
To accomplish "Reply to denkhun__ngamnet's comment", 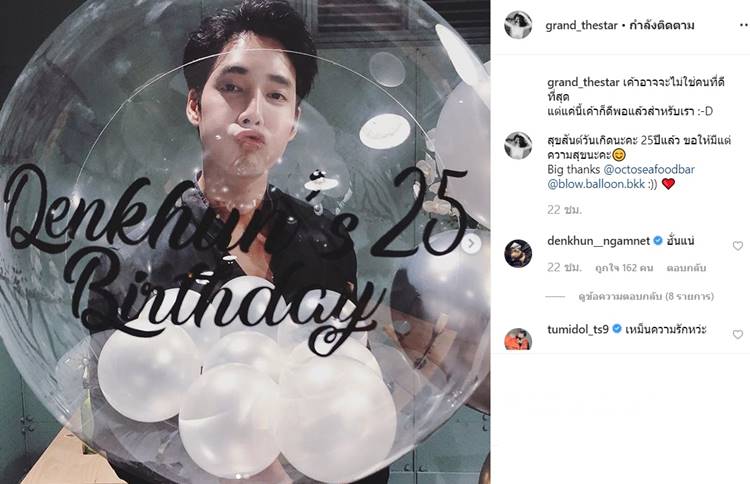I will pyautogui.click(x=686, y=268).
